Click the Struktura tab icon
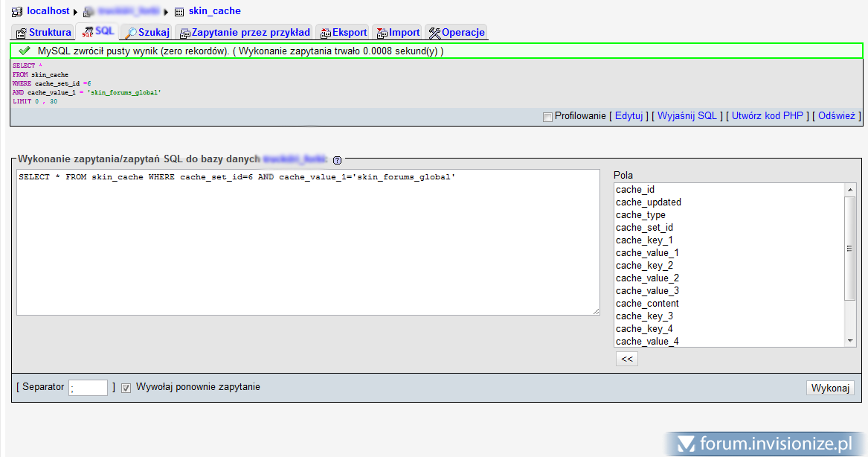 pos(22,33)
